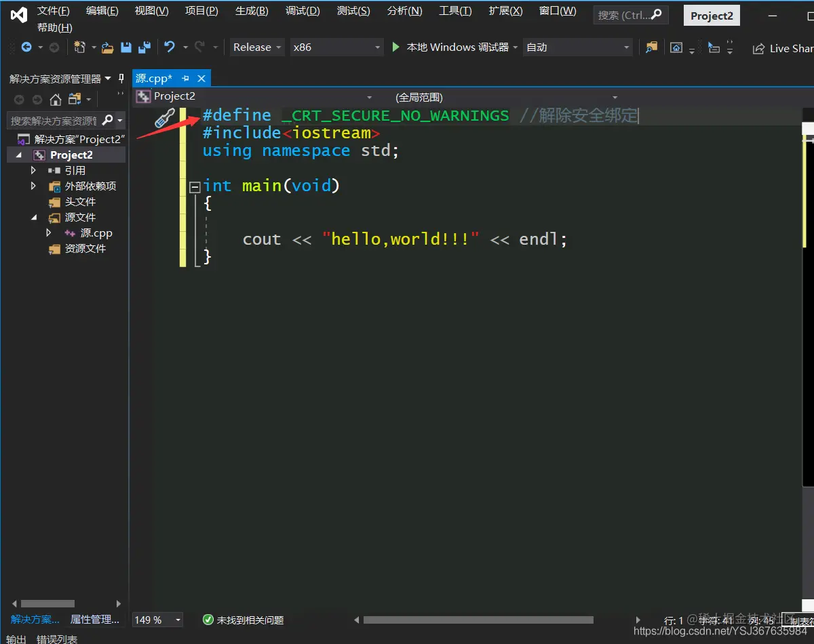Click the Find in Files icon
Viewport: 814px width, 644px height.
coord(651,47)
